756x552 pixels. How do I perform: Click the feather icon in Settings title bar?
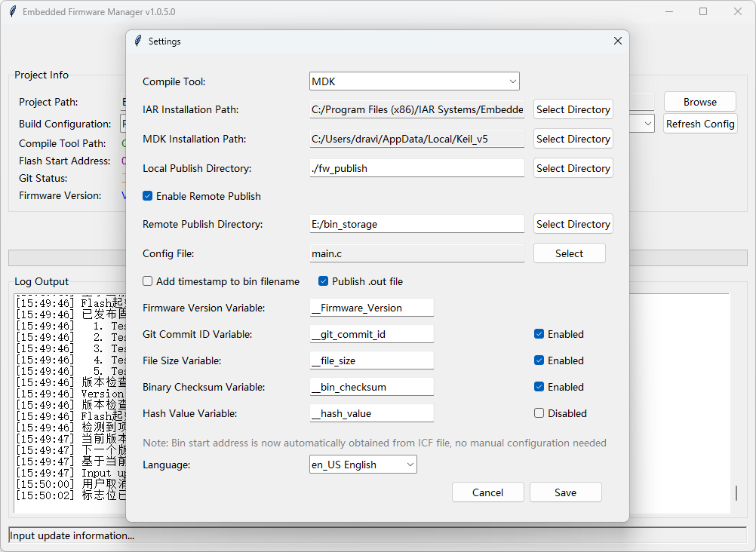[138, 41]
